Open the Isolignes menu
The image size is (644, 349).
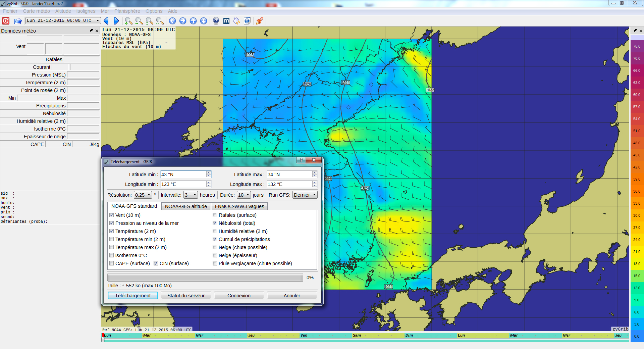(86, 11)
